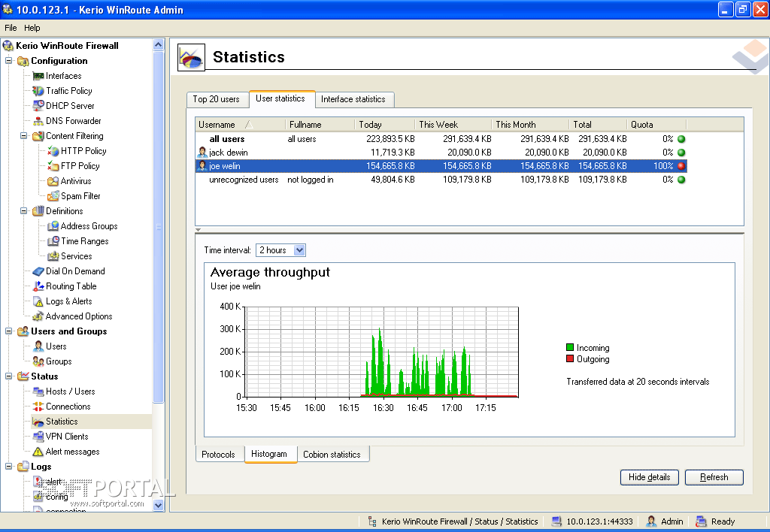This screenshot has height=532, width=770.
Task: Open the Time interval dropdown
Action: click(x=299, y=250)
